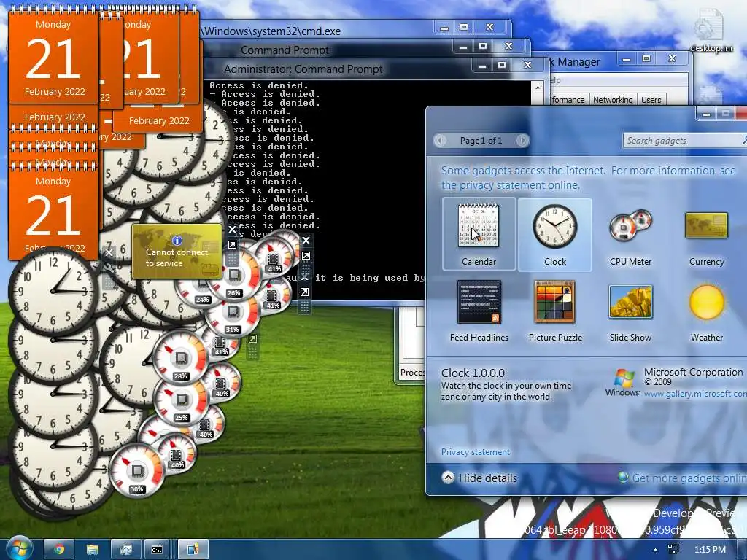
Task: Switch to Gadget Gallery taskbar button
Action: point(193,550)
